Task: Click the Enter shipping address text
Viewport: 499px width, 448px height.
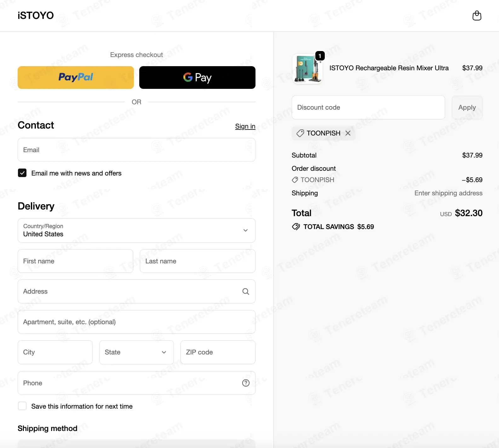Action: (x=448, y=193)
